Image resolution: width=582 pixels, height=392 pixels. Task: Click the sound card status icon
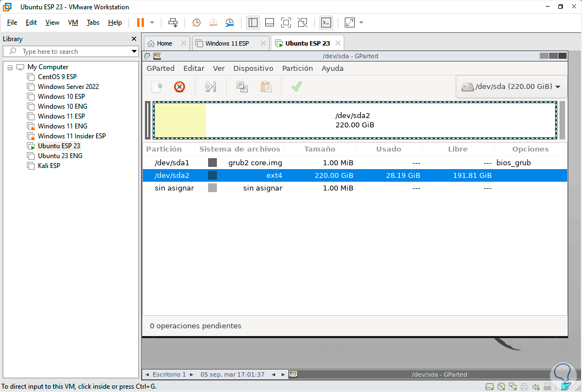pos(535,387)
